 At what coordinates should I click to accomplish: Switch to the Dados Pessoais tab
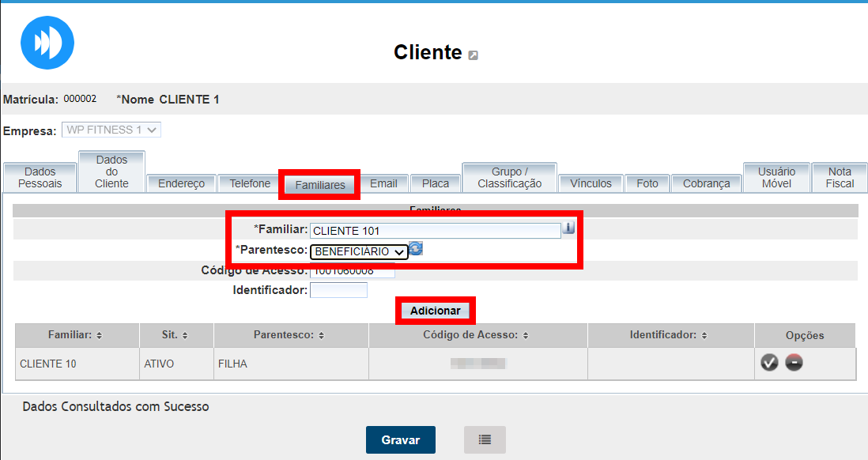[x=40, y=178]
